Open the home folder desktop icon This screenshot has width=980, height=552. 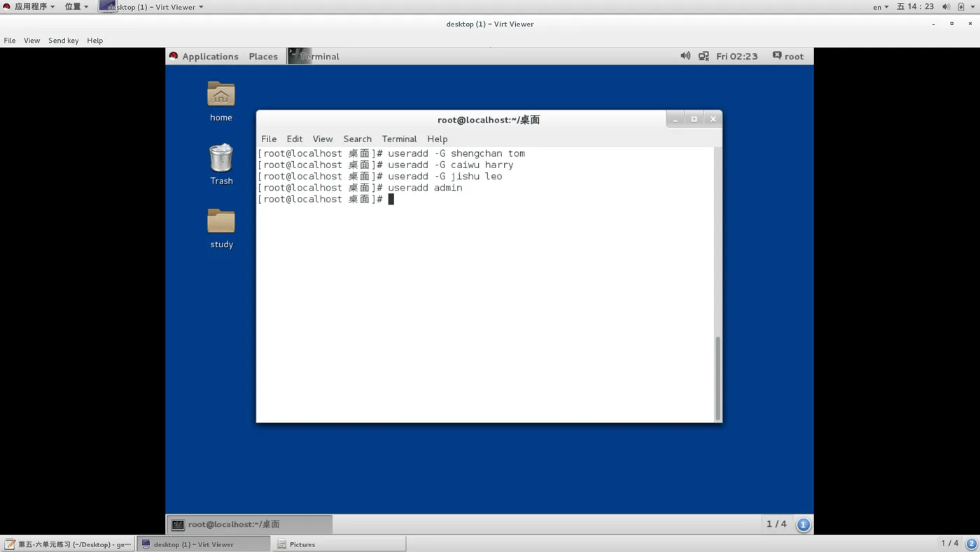(x=221, y=95)
